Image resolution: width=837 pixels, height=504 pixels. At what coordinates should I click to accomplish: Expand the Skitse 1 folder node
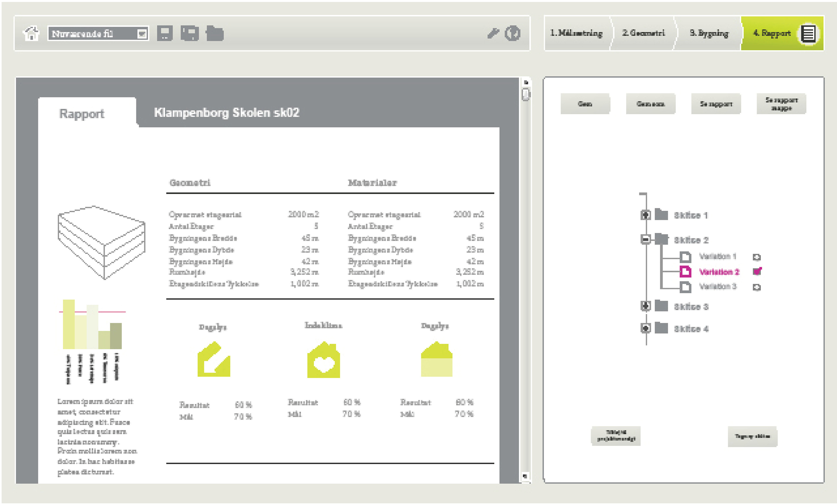tap(645, 215)
